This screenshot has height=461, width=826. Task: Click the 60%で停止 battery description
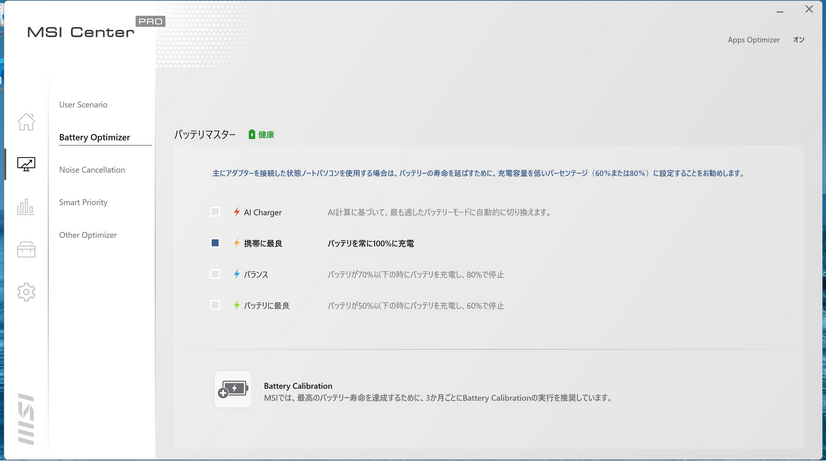(x=416, y=306)
